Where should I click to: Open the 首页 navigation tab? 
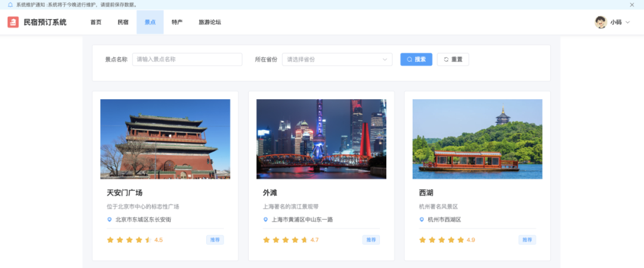tap(95, 22)
